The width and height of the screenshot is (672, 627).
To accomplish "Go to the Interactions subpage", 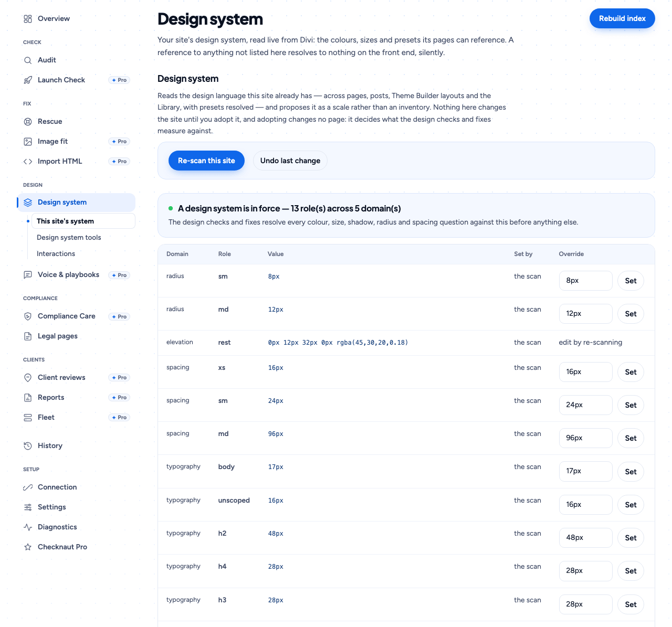I will [56, 254].
